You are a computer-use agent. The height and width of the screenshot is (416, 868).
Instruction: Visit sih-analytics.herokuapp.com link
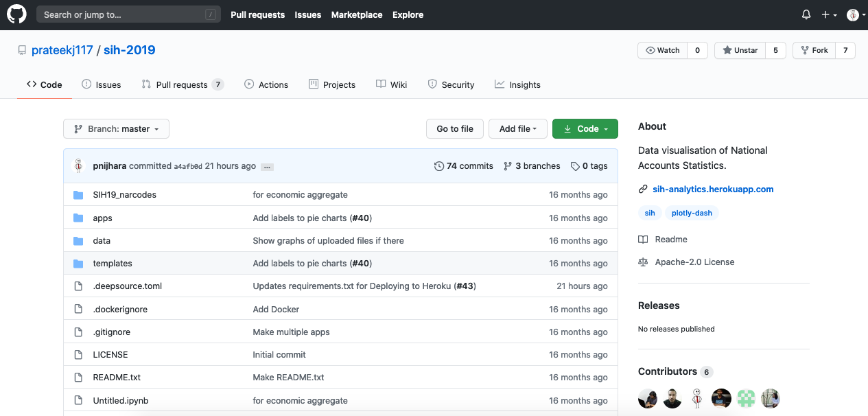point(712,189)
